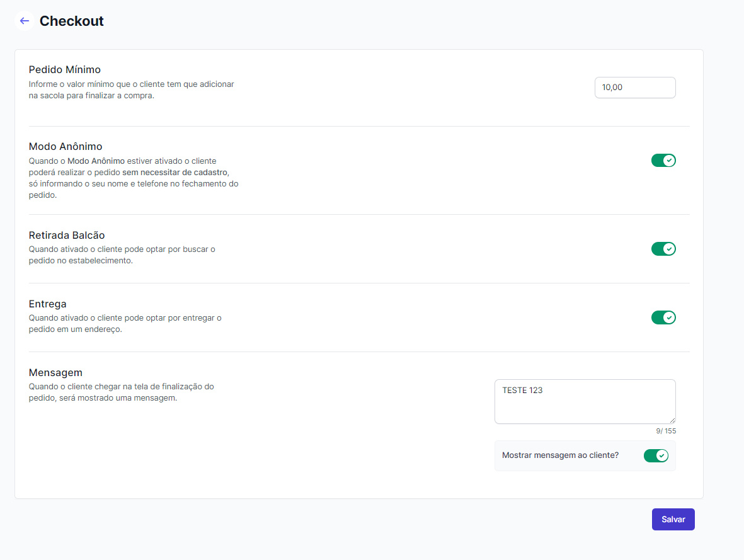Click the Pedido Mínimo value field
The width and height of the screenshot is (744, 560).
634,88
